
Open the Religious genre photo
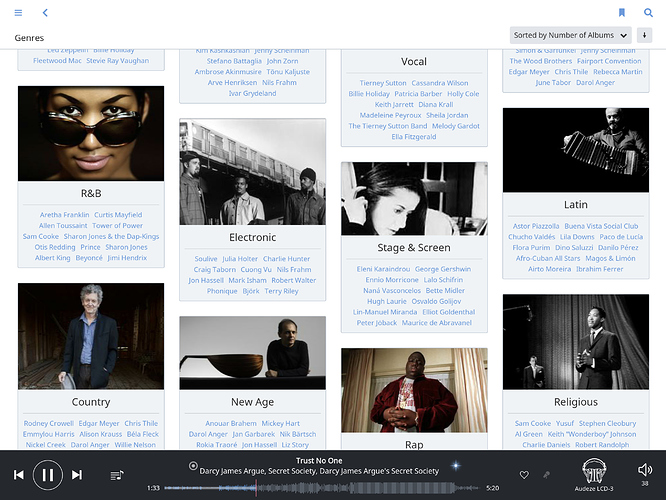576,342
